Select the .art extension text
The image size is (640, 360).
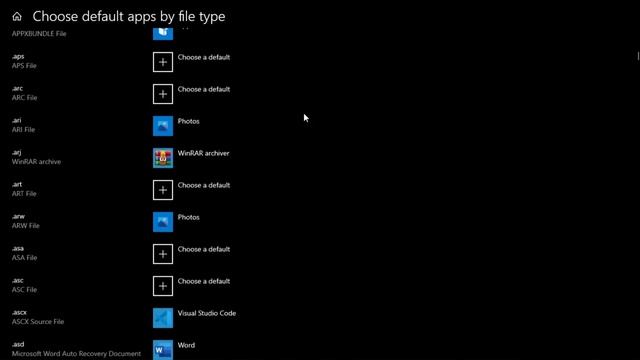[x=17, y=184]
